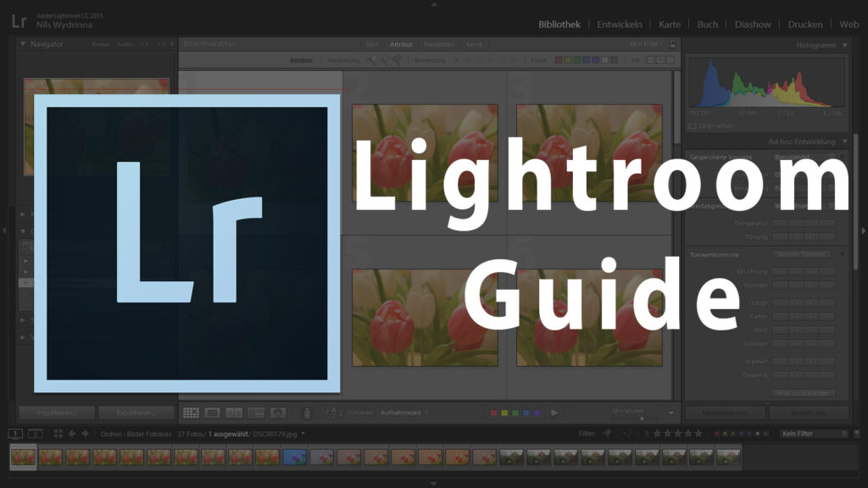This screenshot has width=868, height=488.
Task: Click the rating comparison symbol beside Bewertung
Action: 456,60
